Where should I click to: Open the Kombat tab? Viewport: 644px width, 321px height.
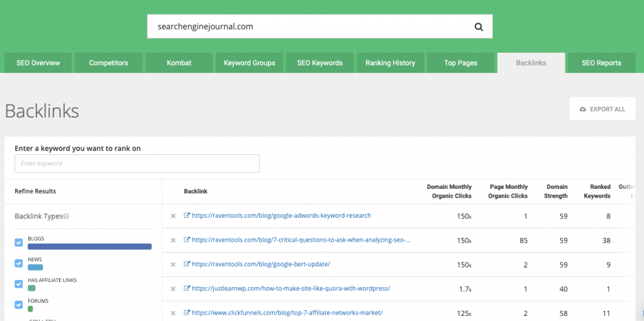click(179, 63)
